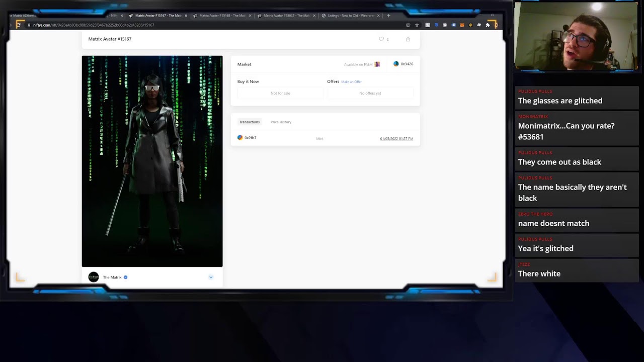Open the share icon on the avatar header
Image resolution: width=644 pixels, height=362 pixels.
[408, 39]
